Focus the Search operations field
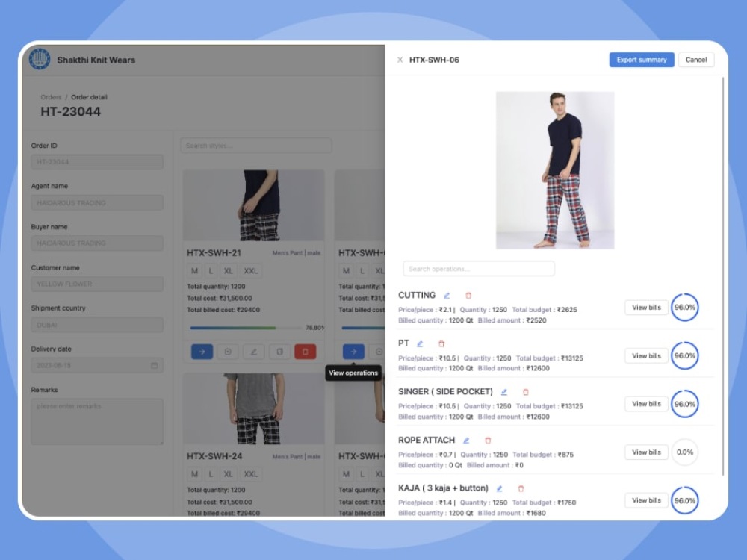The image size is (747, 560). (479, 269)
